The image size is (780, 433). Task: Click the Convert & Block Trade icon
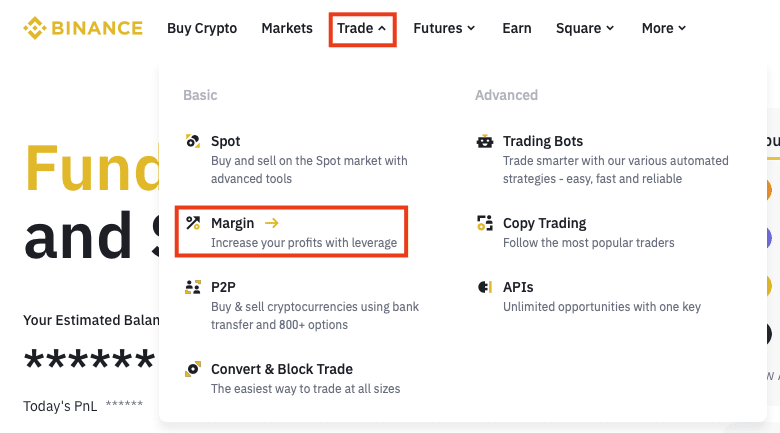[x=193, y=369]
